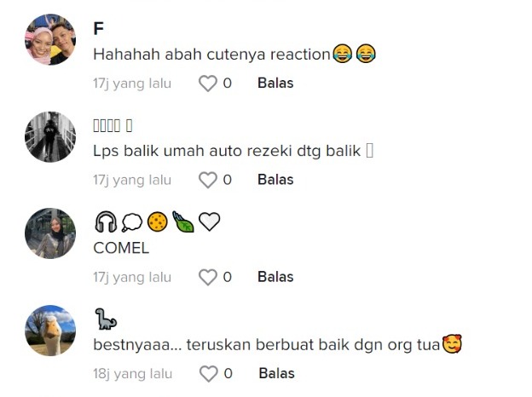
Task: Click Balas under the COMEL comment
Action: 275,277
